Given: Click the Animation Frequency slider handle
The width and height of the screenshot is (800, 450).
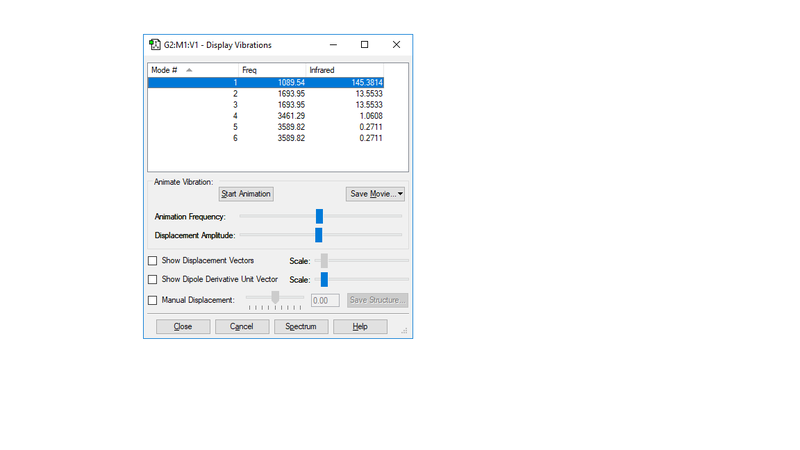Looking at the screenshot, I should (319, 216).
